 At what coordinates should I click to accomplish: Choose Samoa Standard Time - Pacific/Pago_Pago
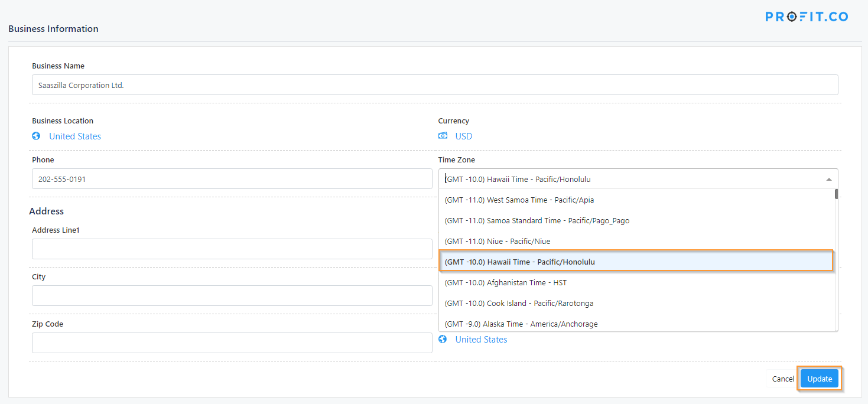click(537, 221)
